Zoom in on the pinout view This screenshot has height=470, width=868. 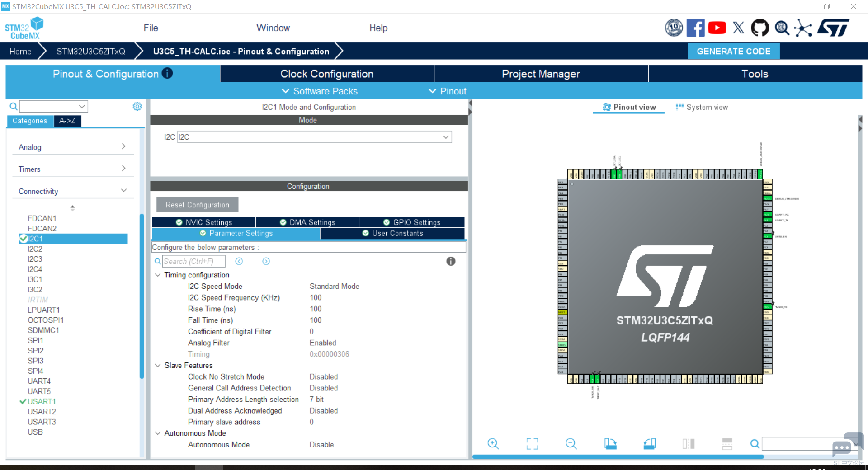click(x=493, y=444)
